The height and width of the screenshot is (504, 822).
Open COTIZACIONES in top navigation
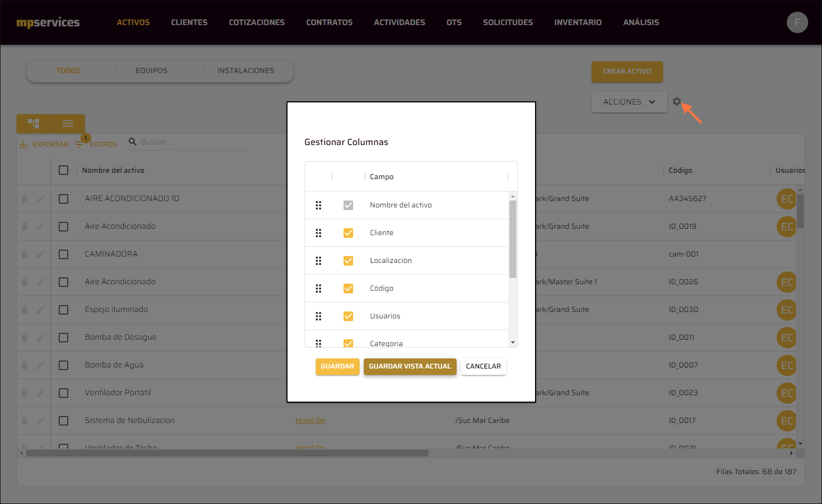tap(257, 22)
